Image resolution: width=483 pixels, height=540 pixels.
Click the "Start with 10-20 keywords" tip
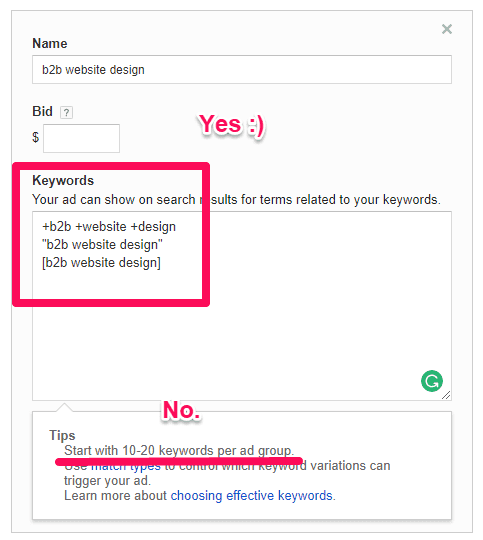[179, 450]
